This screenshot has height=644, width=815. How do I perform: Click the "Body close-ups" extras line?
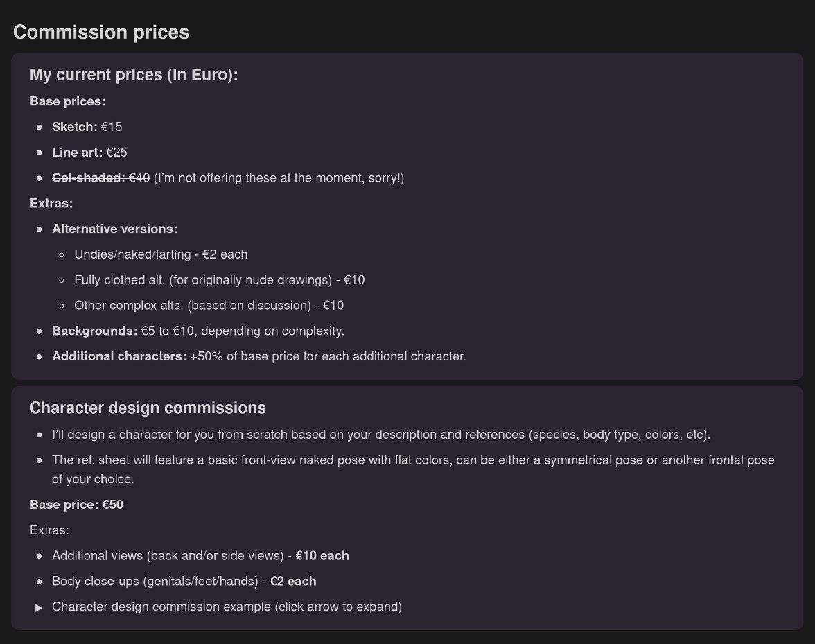pos(184,582)
